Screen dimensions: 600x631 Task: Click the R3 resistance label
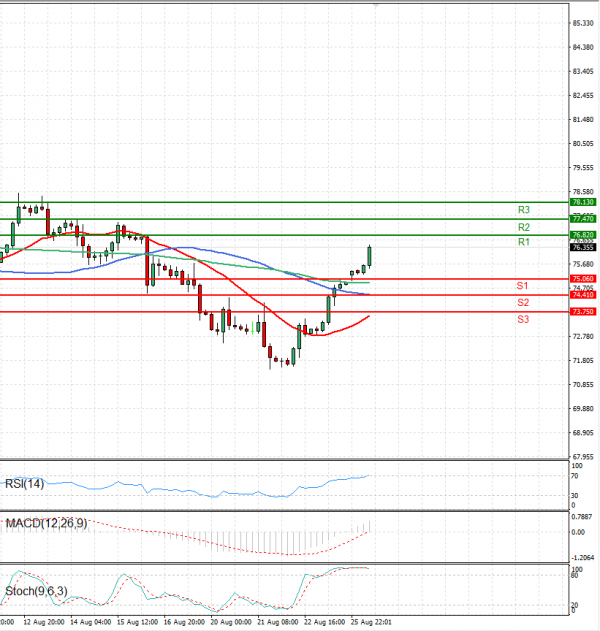click(524, 210)
